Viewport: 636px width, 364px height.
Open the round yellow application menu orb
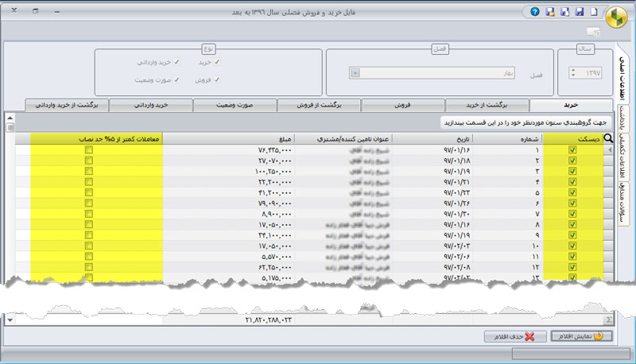(x=616, y=17)
